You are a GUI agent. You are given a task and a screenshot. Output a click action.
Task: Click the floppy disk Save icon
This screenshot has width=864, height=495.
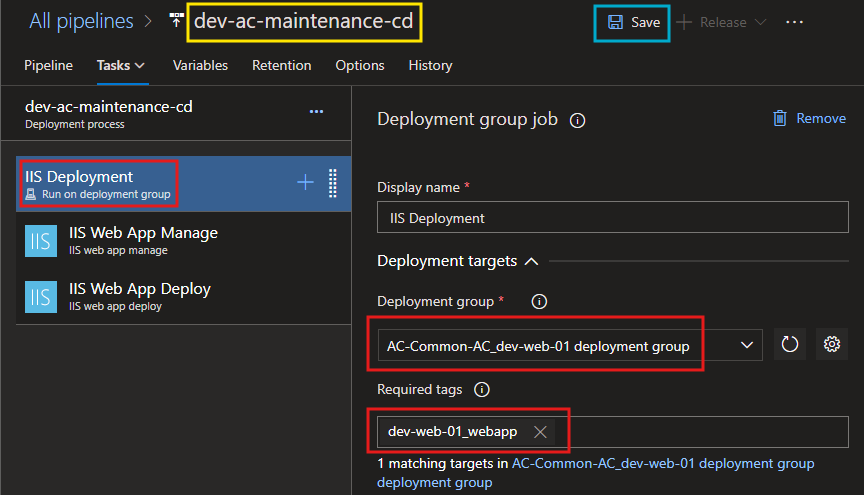click(615, 23)
